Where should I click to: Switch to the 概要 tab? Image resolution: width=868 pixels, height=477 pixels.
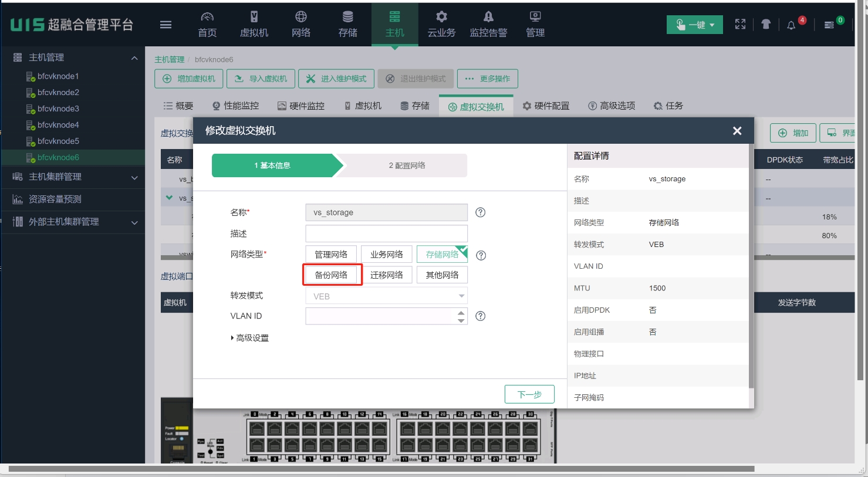pos(178,106)
